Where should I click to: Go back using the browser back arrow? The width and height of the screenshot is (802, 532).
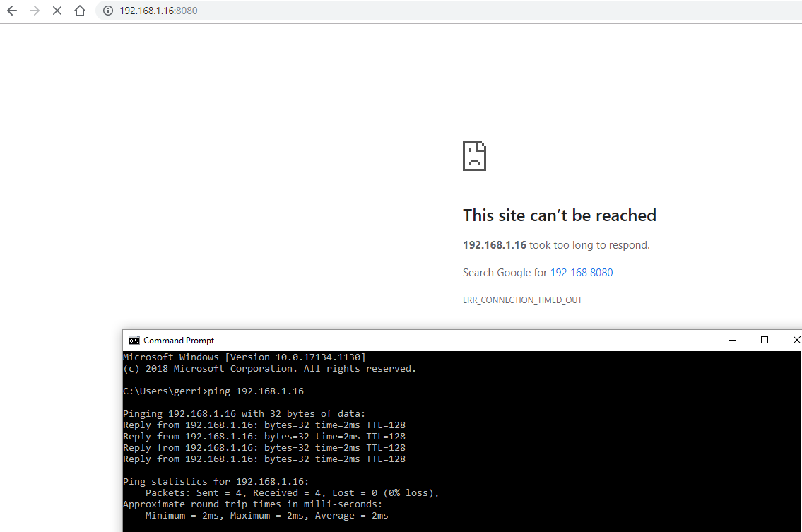(x=12, y=11)
